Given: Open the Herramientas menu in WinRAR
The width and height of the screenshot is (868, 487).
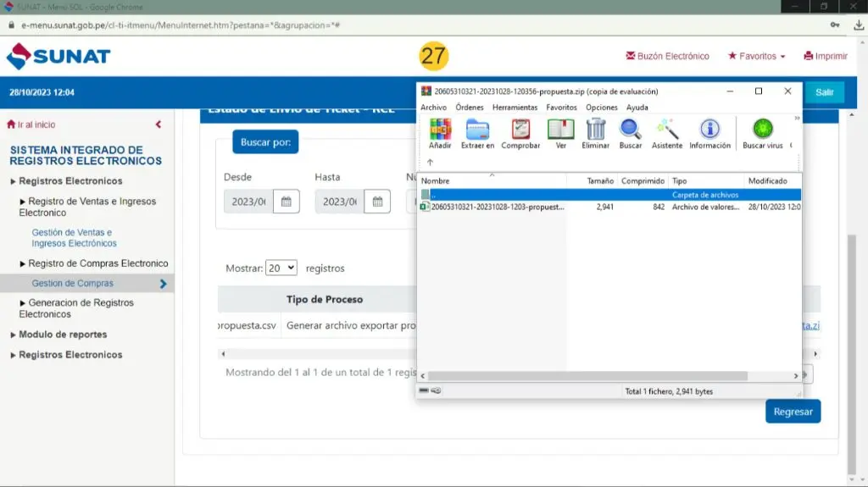Looking at the screenshot, I should [515, 108].
